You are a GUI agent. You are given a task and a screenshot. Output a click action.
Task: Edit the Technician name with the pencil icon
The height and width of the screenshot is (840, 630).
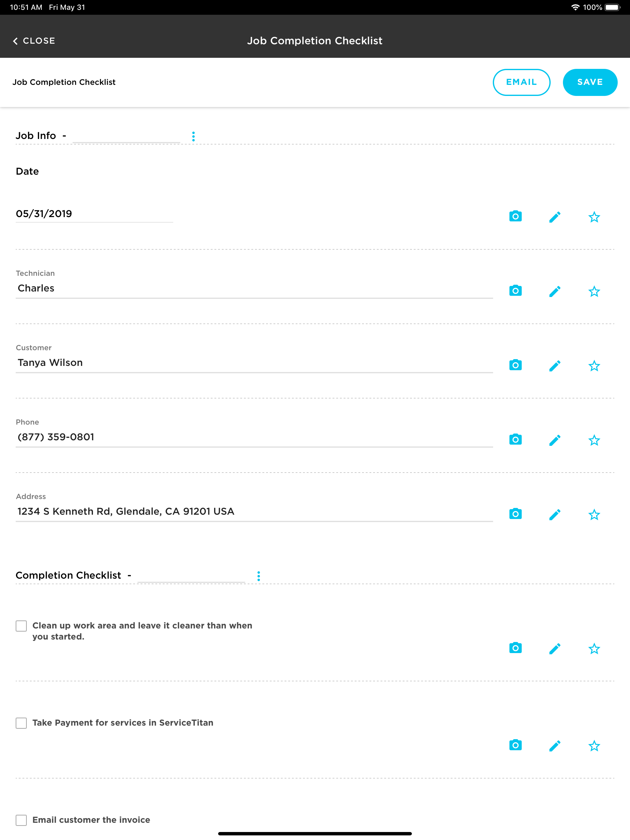(555, 291)
